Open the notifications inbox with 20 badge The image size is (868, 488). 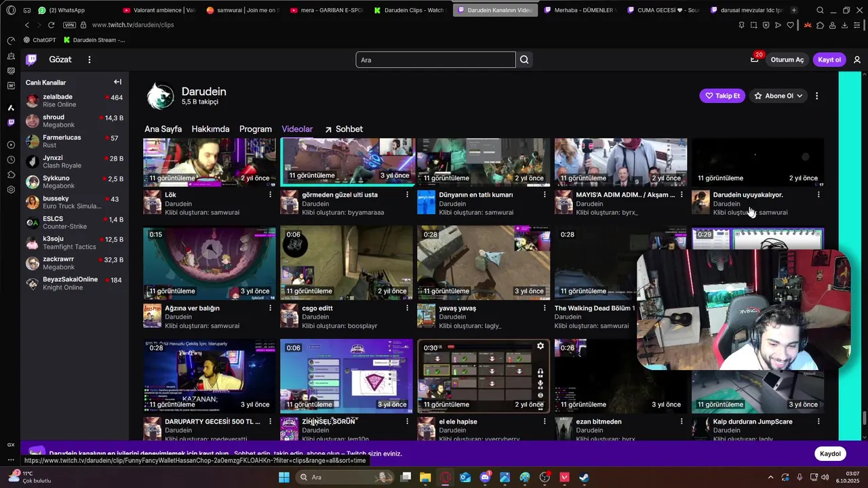coord(754,60)
